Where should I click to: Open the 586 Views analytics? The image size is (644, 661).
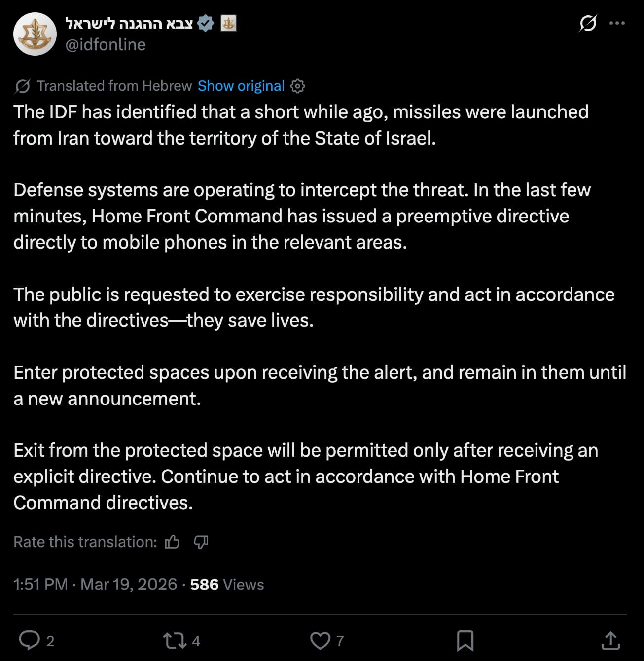(x=227, y=585)
